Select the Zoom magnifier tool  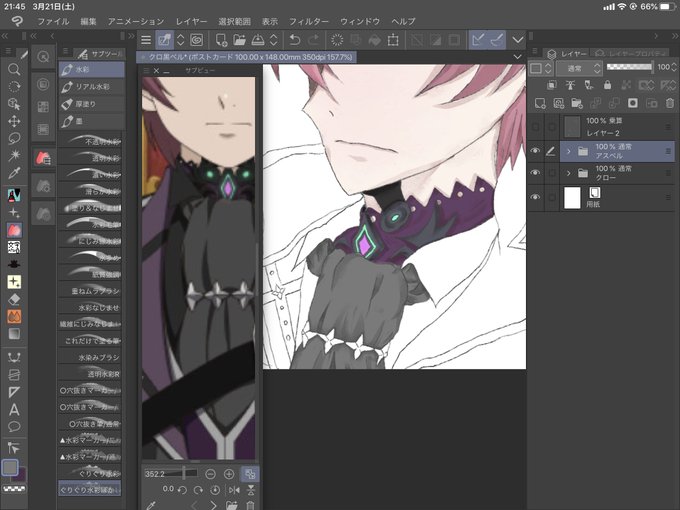coord(14,69)
